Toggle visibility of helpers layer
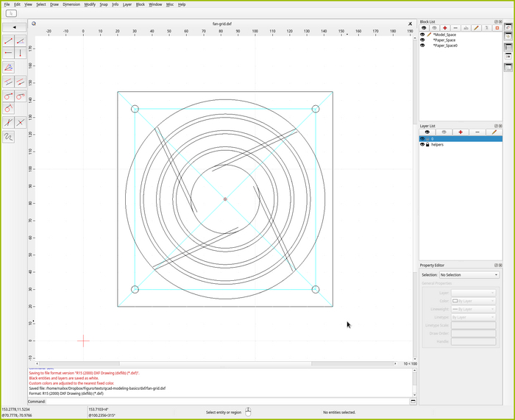 (x=422, y=144)
